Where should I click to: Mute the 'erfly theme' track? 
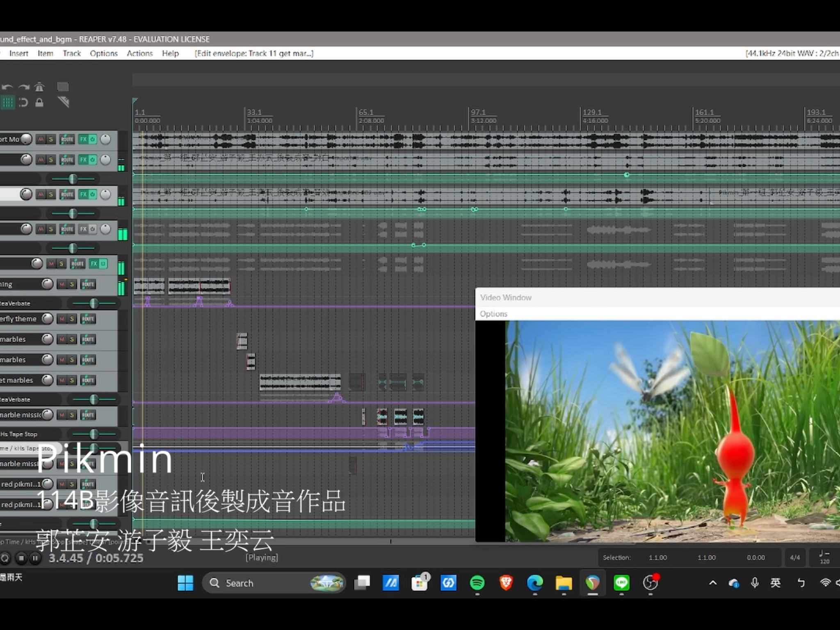pos(62,319)
